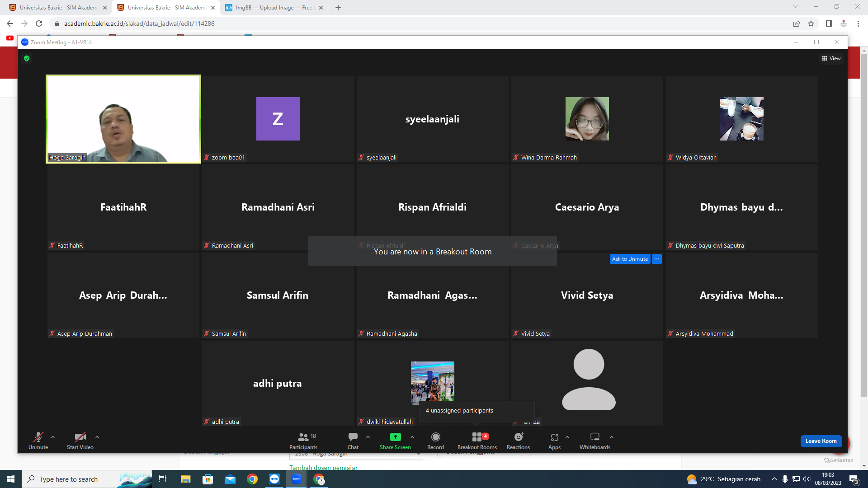Bookmark this page with the star icon
Screen dimensions: 868x488
click(x=811, y=23)
